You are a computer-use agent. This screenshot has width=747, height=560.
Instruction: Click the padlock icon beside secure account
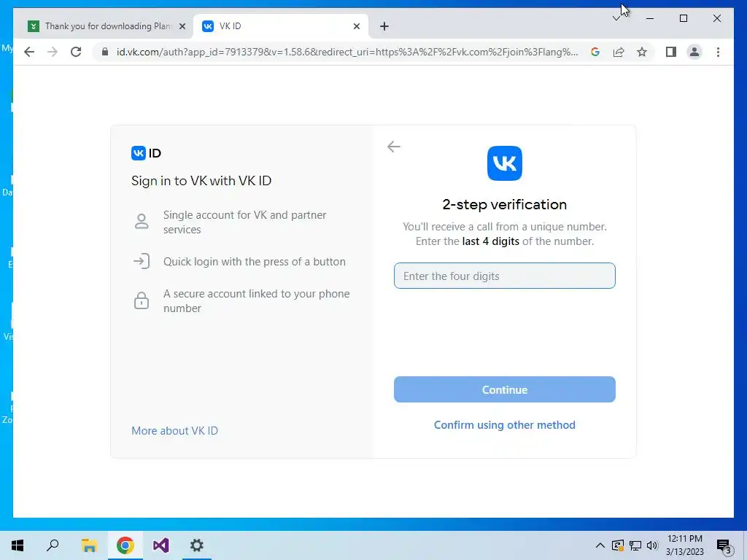142,300
